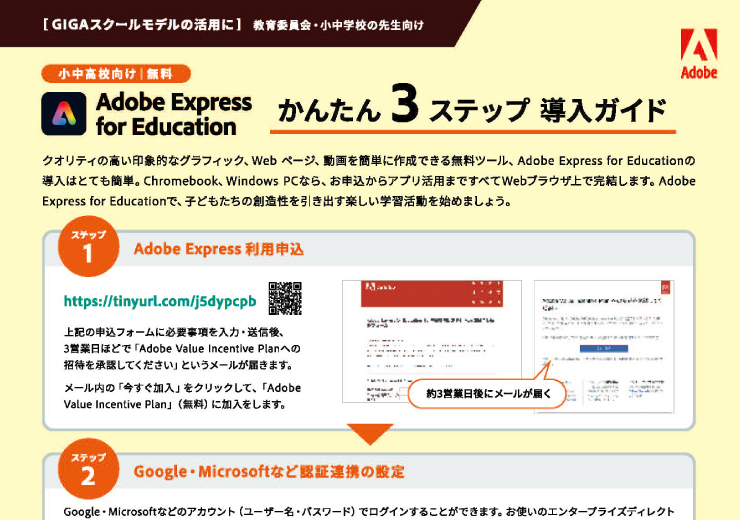Click the かんたん3ステップ 導入ガイド heading

[x=472, y=108]
